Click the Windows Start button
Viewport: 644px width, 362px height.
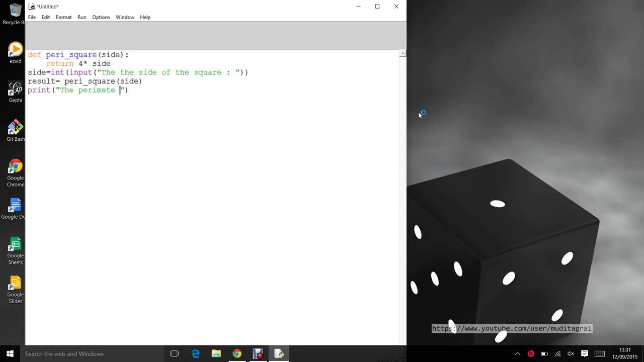(x=10, y=353)
